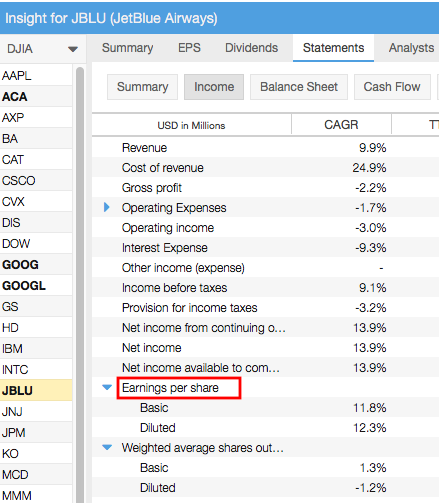
Task: Click the 12.3% Diluted EPS CAGR
Action: [x=370, y=428]
